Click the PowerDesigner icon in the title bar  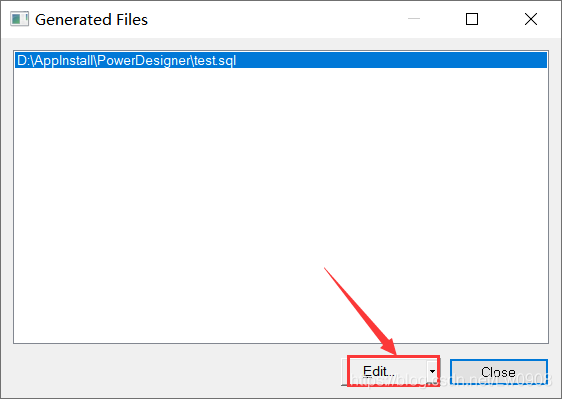pos(19,19)
